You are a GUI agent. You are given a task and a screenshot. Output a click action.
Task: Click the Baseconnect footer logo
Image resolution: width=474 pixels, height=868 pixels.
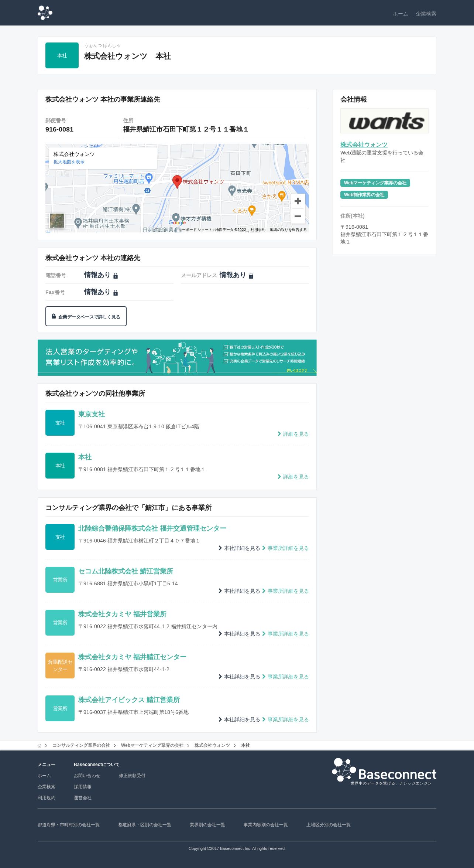point(384,772)
